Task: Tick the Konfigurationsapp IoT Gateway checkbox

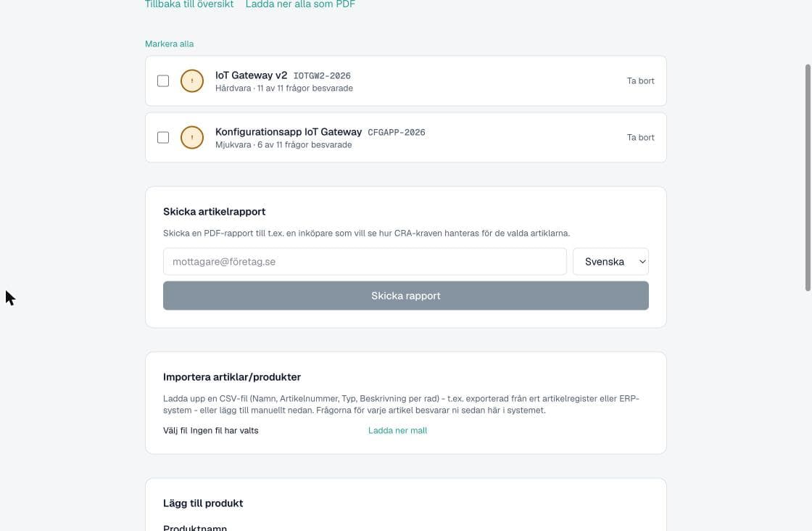Action: tap(163, 137)
